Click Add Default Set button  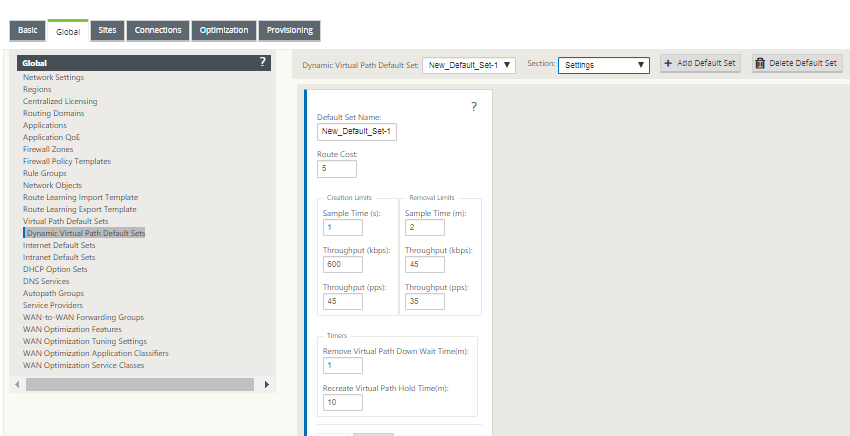click(x=700, y=63)
